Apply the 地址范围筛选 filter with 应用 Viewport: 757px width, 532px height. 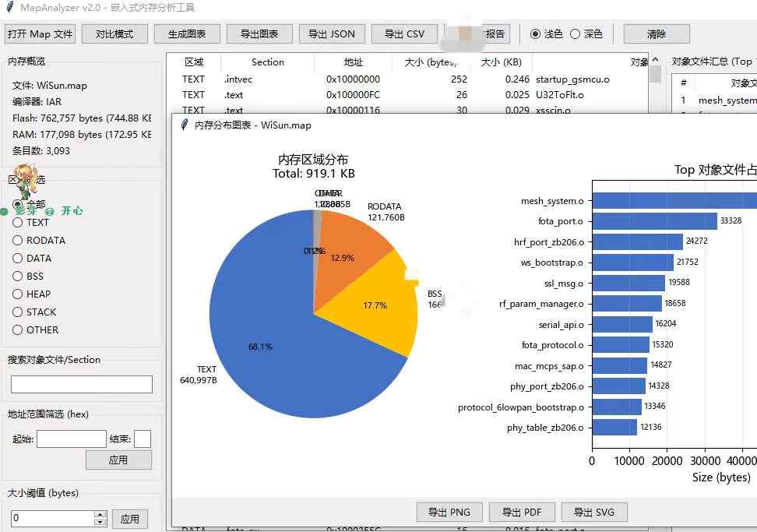[118, 460]
